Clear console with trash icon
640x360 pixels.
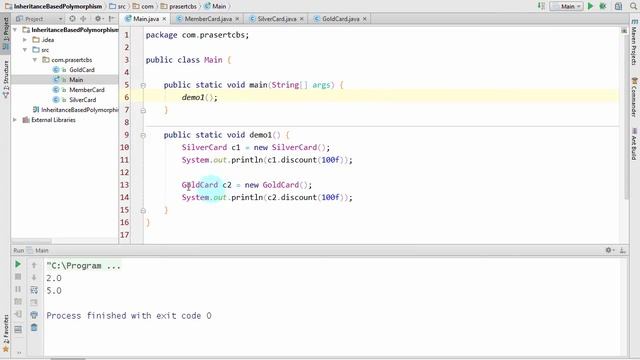point(34,327)
